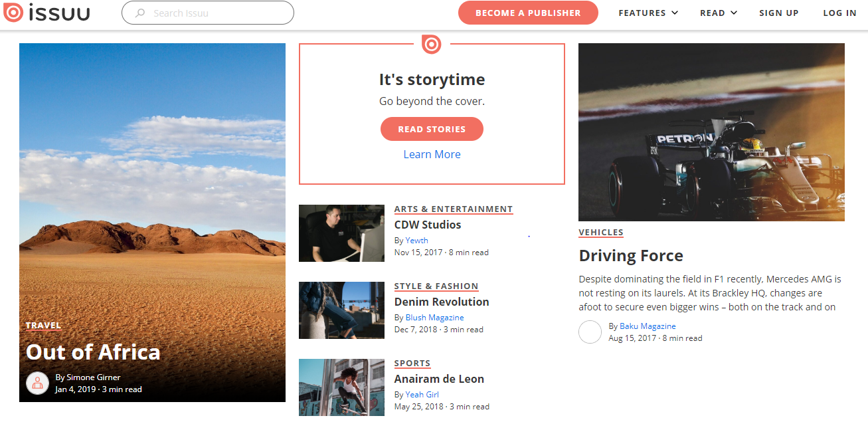This screenshot has width=868, height=422.
Task: Click 'Aug 15, 2017 · 8 min read' text
Action: tap(655, 338)
